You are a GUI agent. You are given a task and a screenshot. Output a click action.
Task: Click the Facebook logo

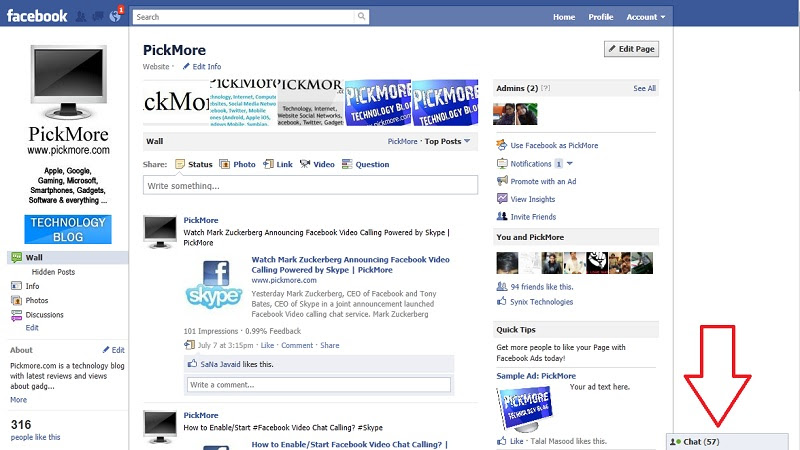(37, 16)
